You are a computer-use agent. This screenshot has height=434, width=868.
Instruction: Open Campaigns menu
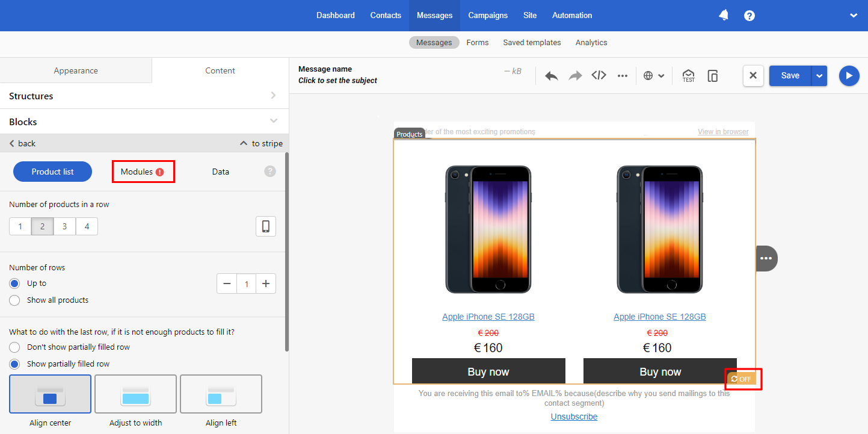pyautogui.click(x=488, y=16)
